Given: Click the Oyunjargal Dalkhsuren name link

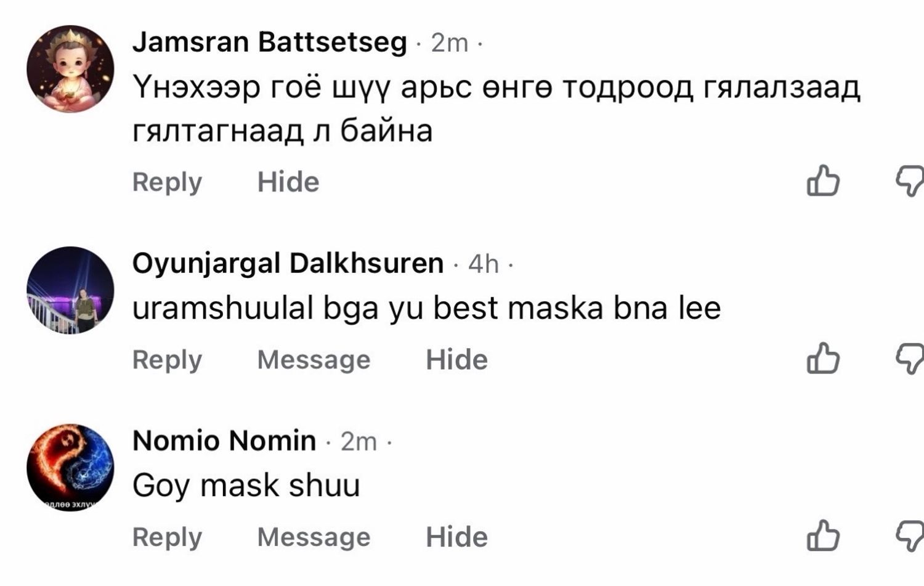Looking at the screenshot, I should 288,264.
